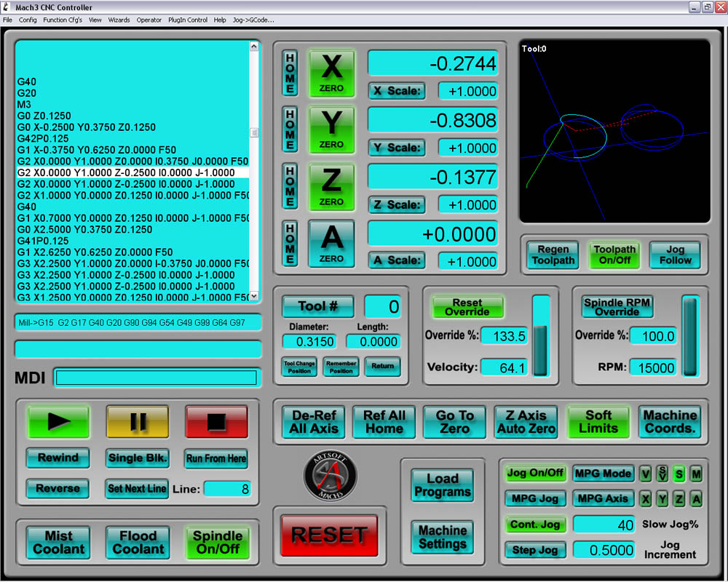Image resolution: width=728 pixels, height=582 pixels.
Task: Click Run From Here
Action: [x=216, y=458]
